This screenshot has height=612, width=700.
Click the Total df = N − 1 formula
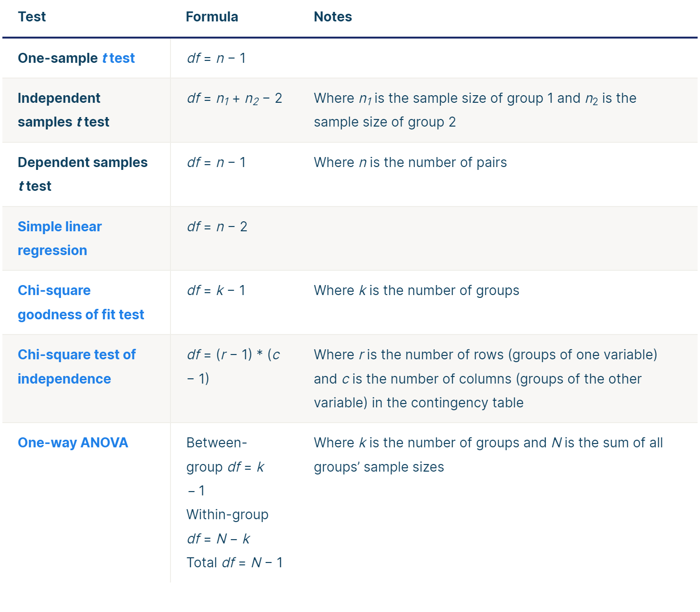click(x=234, y=563)
